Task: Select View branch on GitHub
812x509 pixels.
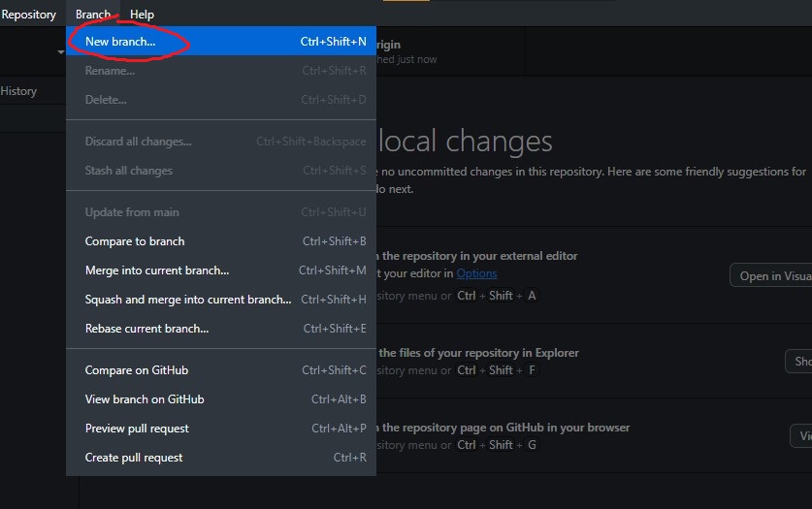Action: (221, 399)
